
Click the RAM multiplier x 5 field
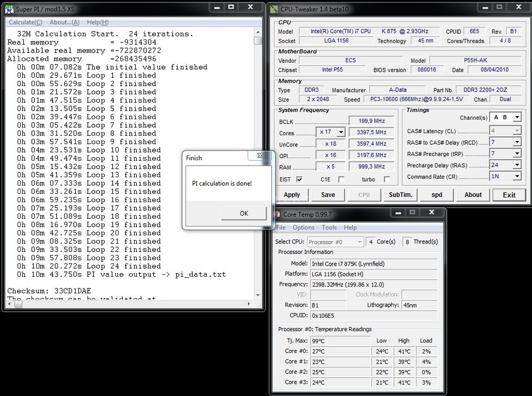click(330, 167)
